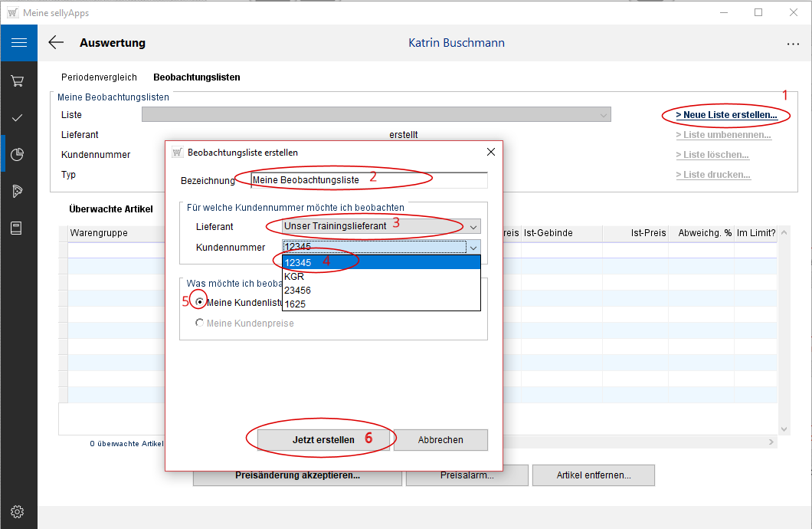Open the checkmark sidebar icon
The height and width of the screenshot is (529, 812).
[x=18, y=118]
